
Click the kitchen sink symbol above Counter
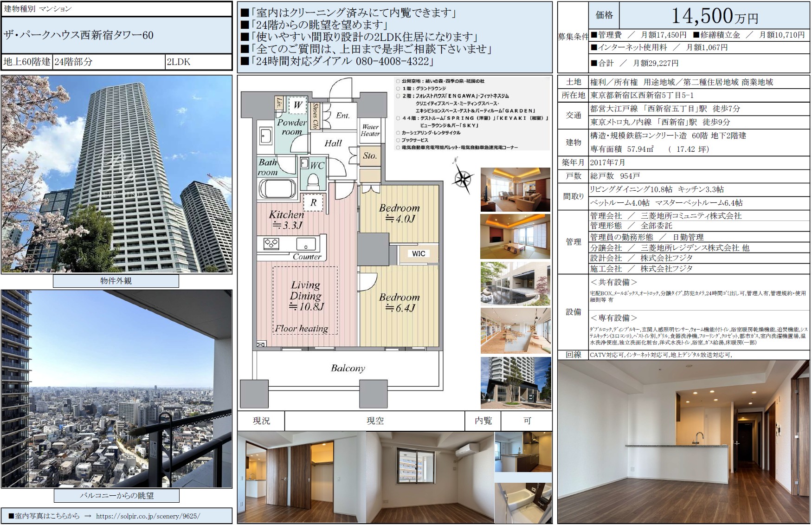click(x=306, y=244)
